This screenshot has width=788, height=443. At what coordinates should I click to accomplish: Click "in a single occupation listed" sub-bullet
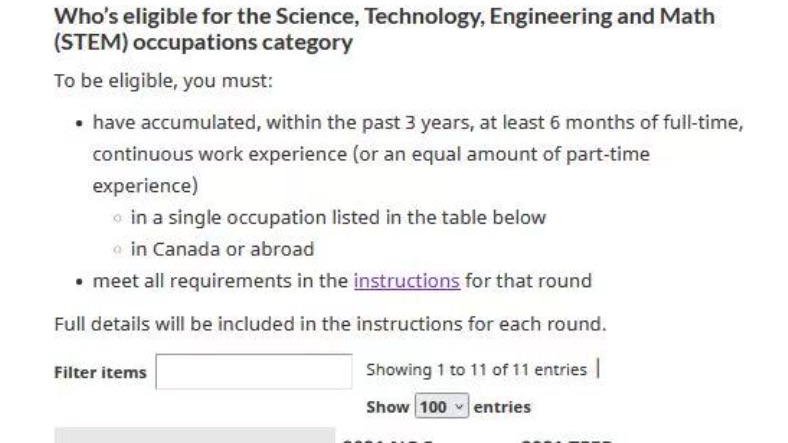pyautogui.click(x=338, y=217)
